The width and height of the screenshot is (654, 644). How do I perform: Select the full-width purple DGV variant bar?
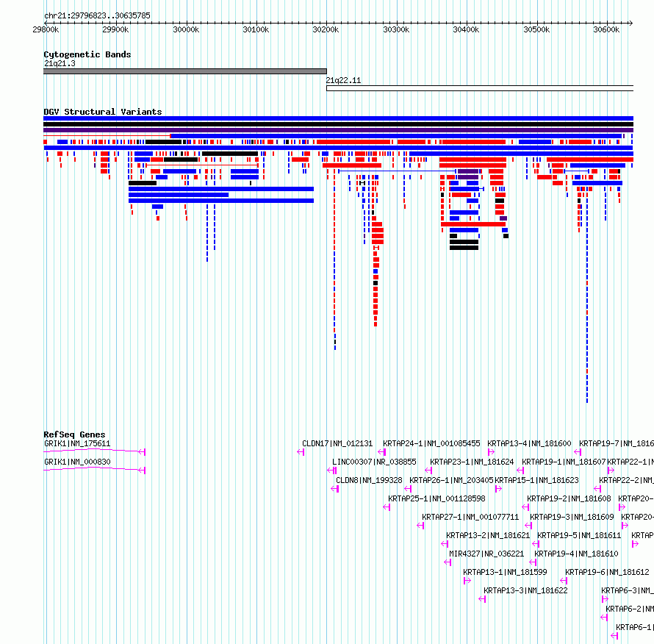click(338, 130)
